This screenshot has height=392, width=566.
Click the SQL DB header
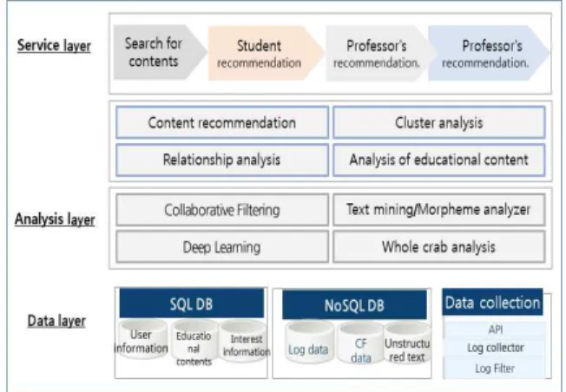[191, 304]
